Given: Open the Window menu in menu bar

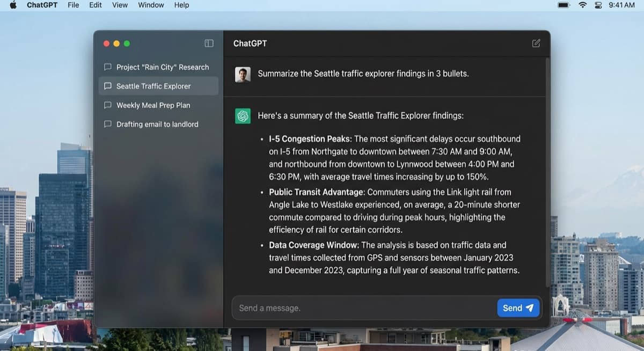Looking at the screenshot, I should click(151, 5).
